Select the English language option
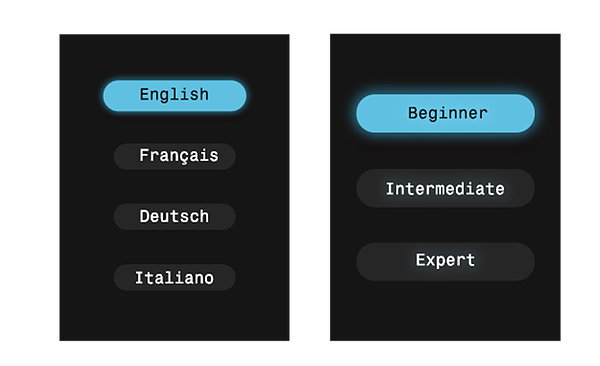 [x=174, y=96]
